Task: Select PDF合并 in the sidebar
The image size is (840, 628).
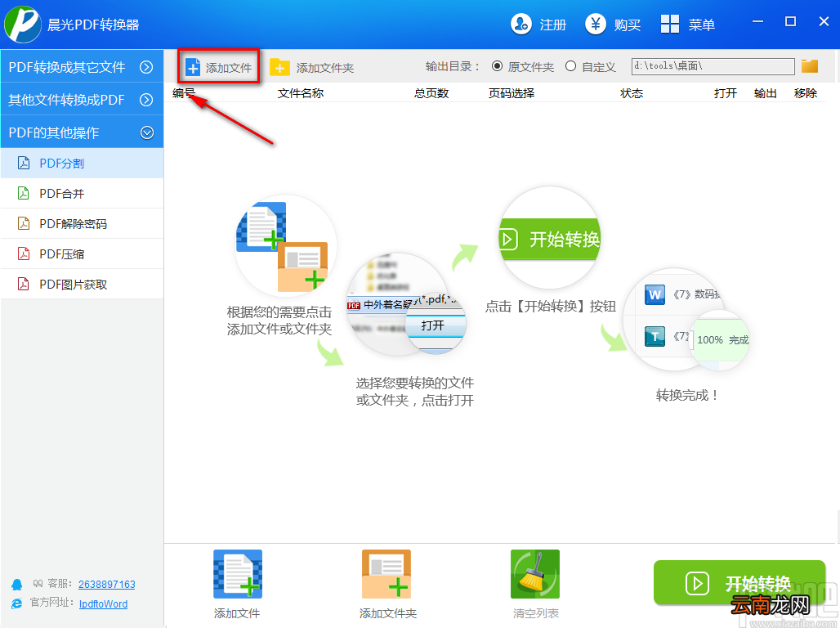Action: tap(82, 194)
